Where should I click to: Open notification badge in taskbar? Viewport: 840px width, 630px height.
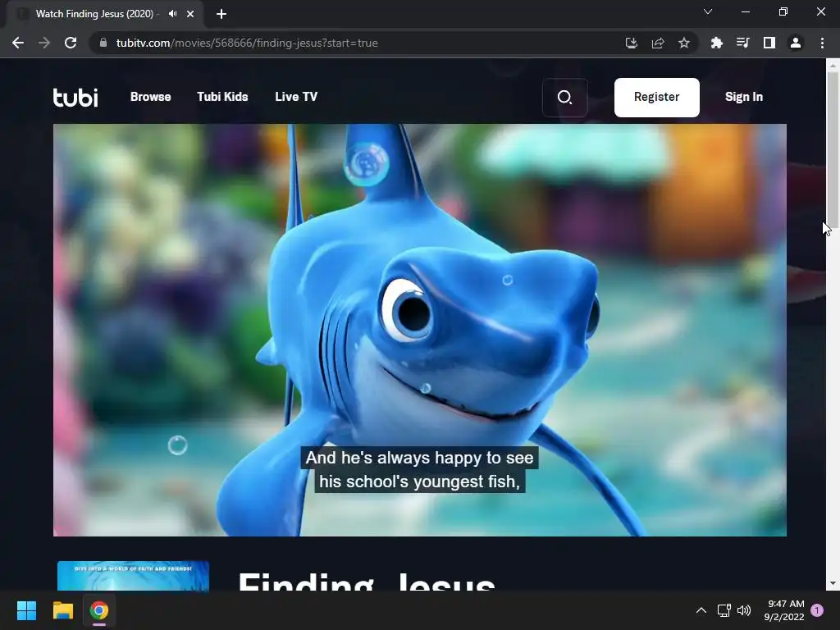[817, 610]
